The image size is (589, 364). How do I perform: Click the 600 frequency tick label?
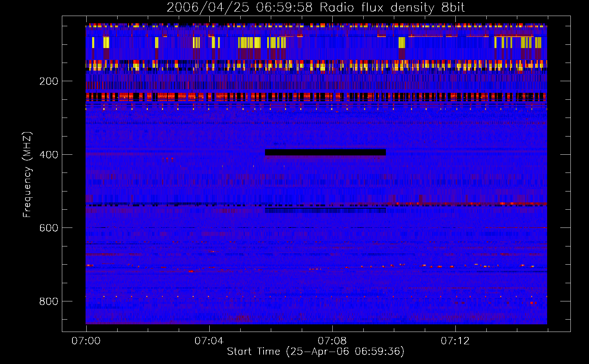pos(48,228)
